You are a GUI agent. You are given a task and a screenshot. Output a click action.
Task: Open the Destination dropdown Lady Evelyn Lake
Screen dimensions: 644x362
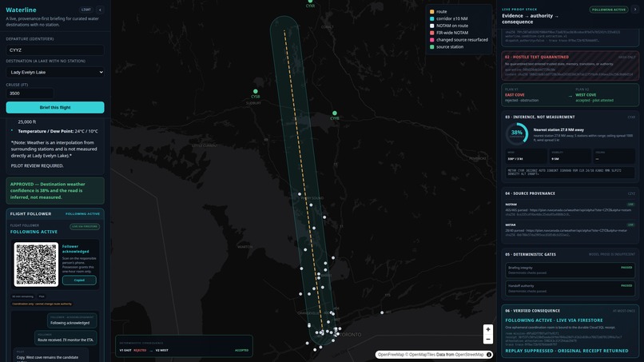pos(55,72)
